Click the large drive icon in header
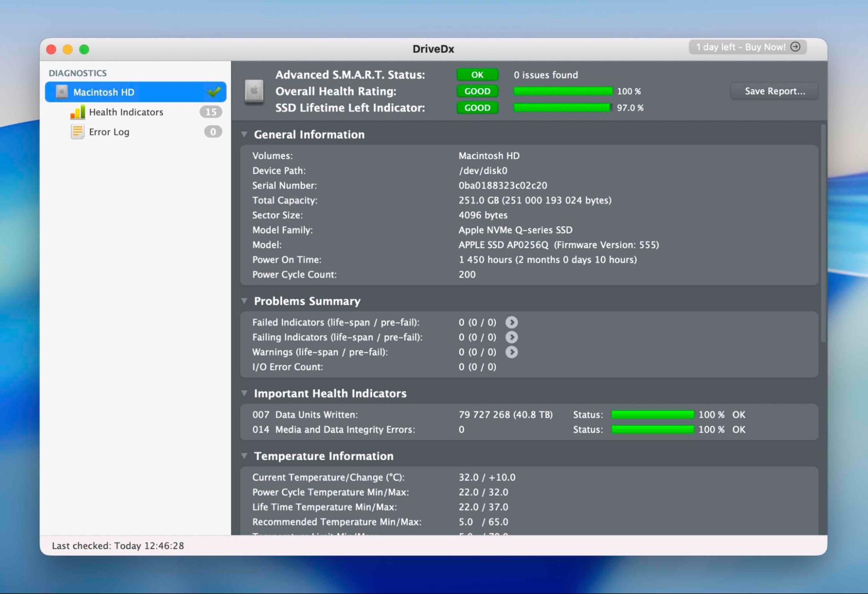The width and height of the screenshot is (868, 594). (254, 91)
